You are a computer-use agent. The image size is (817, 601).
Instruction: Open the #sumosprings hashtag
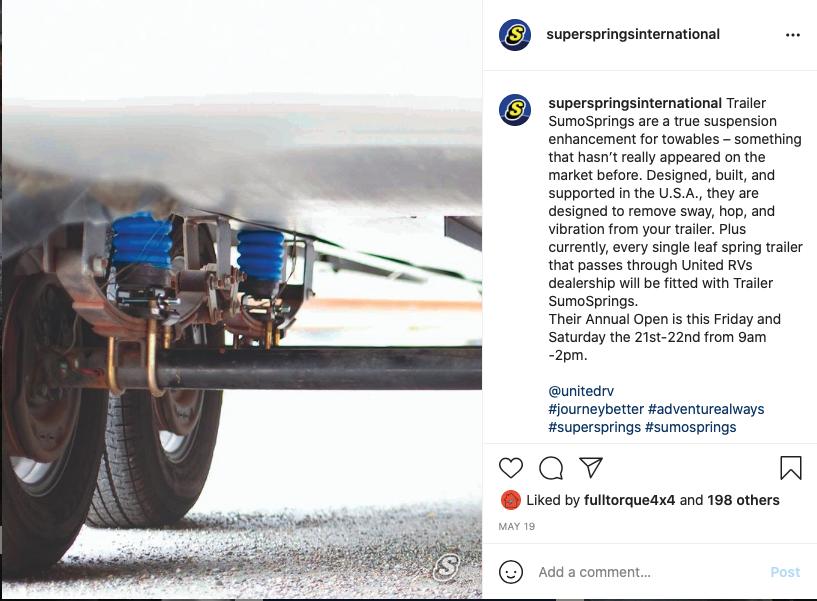(x=690, y=427)
